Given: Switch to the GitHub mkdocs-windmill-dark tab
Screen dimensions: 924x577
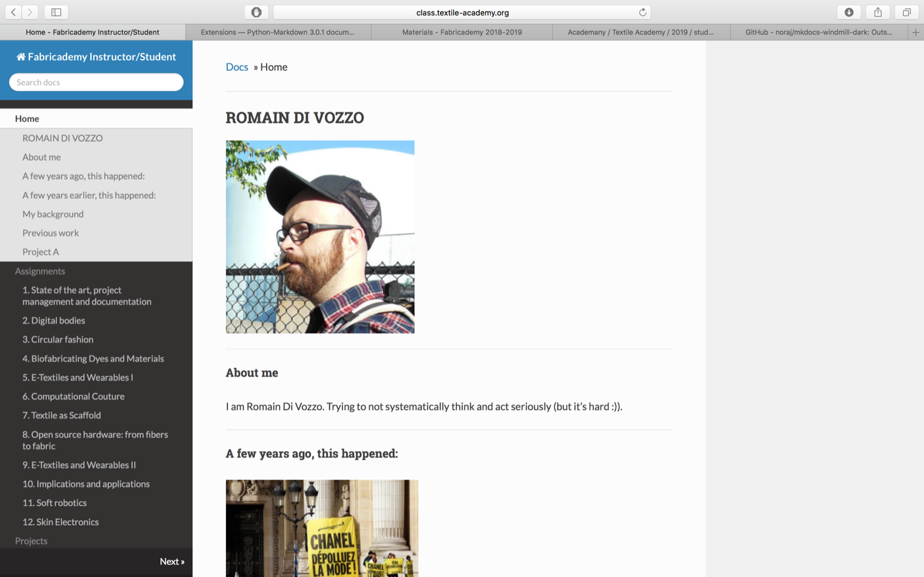Looking at the screenshot, I should pyautogui.click(x=818, y=32).
